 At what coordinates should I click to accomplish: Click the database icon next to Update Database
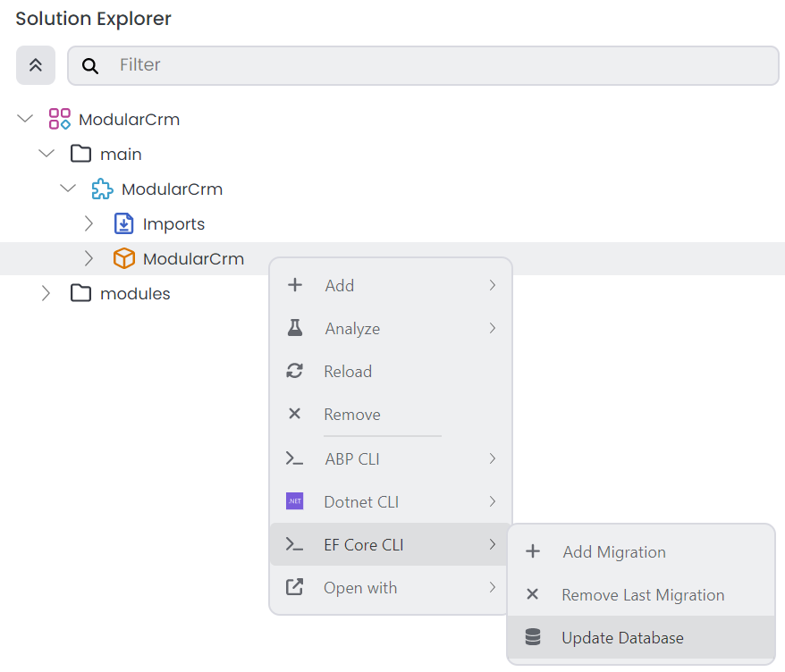(x=533, y=637)
